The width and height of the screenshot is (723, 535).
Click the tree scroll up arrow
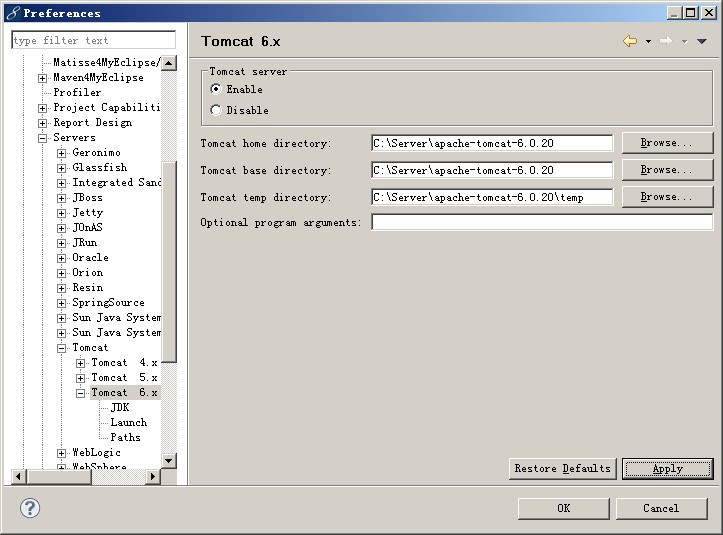tap(169, 63)
